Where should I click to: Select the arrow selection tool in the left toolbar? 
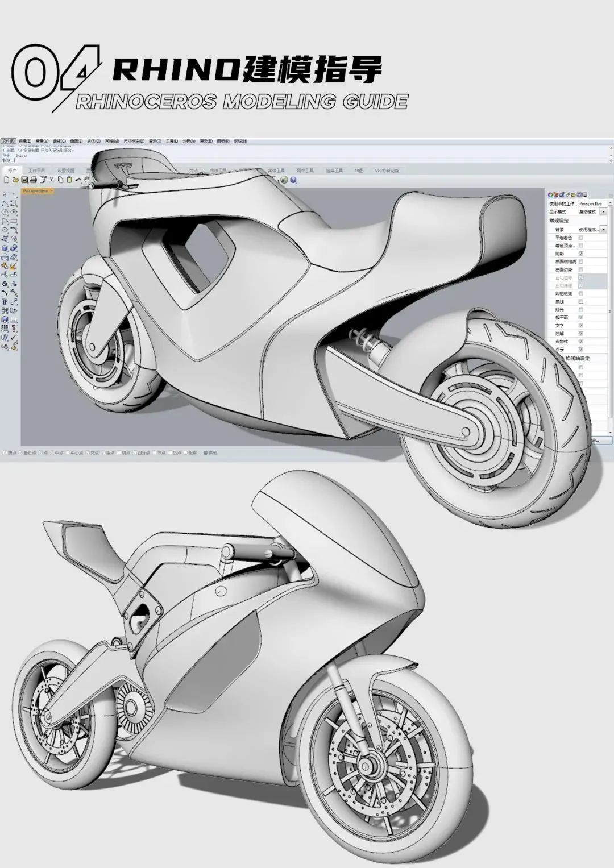[5, 194]
